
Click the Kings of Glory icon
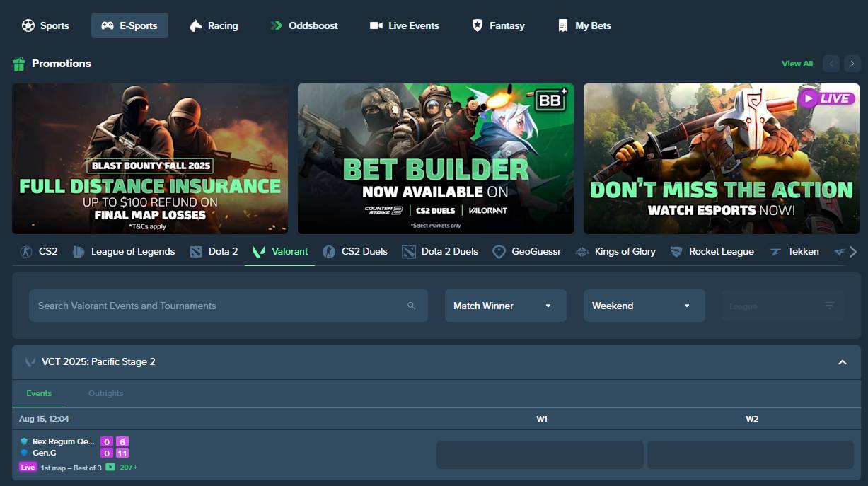pos(582,252)
